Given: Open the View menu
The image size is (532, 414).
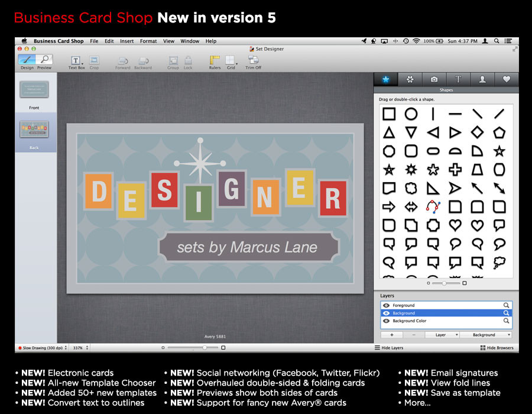Looking at the screenshot, I should 168,41.
